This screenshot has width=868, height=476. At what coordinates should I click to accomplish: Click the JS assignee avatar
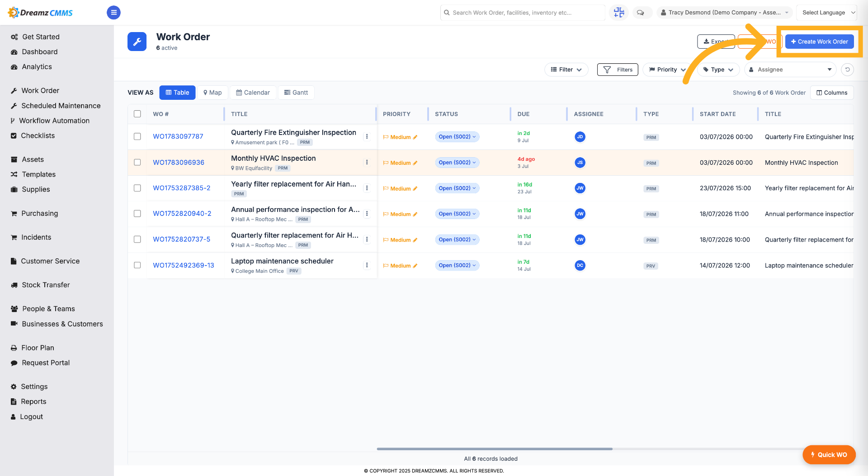[x=580, y=163]
